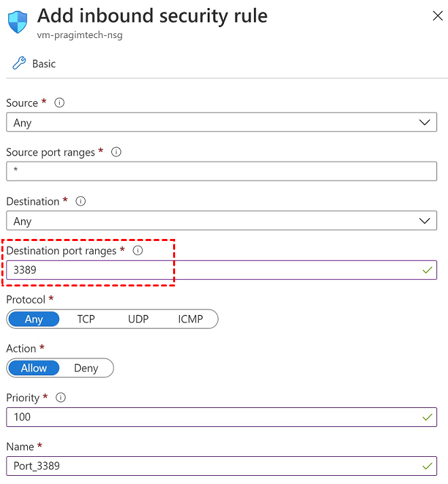The height and width of the screenshot is (484, 448).
Task: Select the UDP protocol option
Action: pos(138,319)
